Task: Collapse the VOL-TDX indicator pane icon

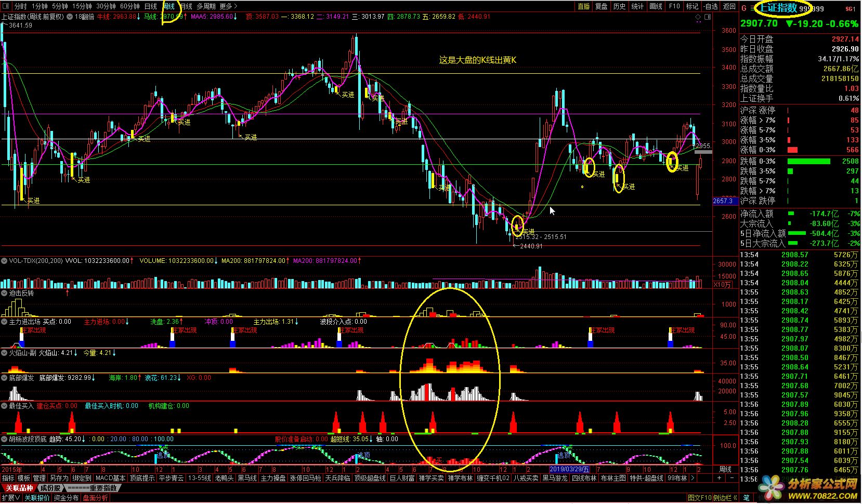Action: click(x=5, y=260)
